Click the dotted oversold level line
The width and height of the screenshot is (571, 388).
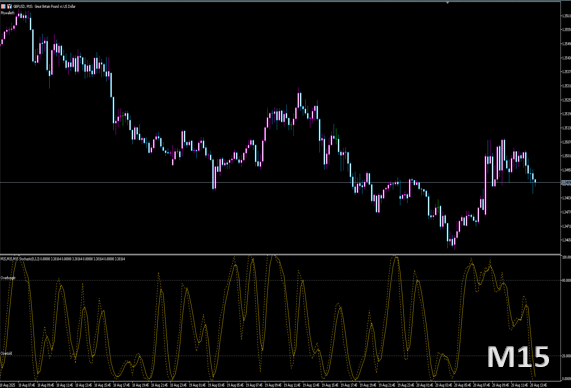280,356
